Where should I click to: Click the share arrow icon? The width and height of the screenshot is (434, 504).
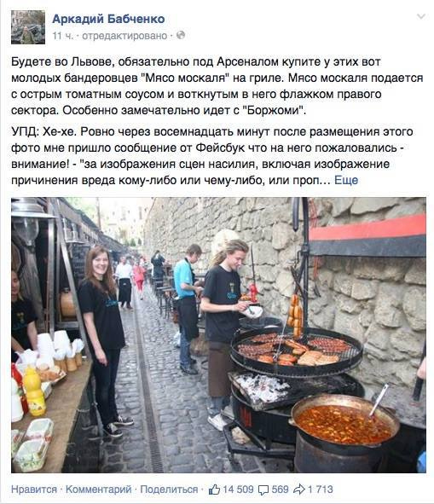point(299,490)
